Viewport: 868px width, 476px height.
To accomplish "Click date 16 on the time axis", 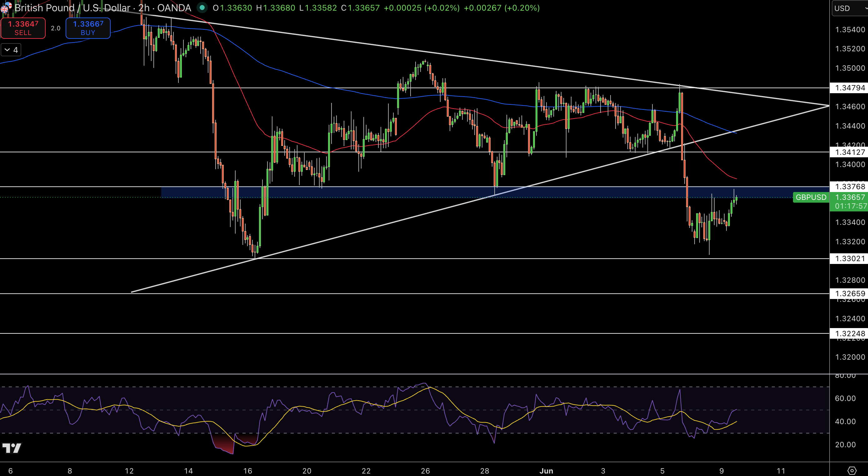I will tap(247, 471).
